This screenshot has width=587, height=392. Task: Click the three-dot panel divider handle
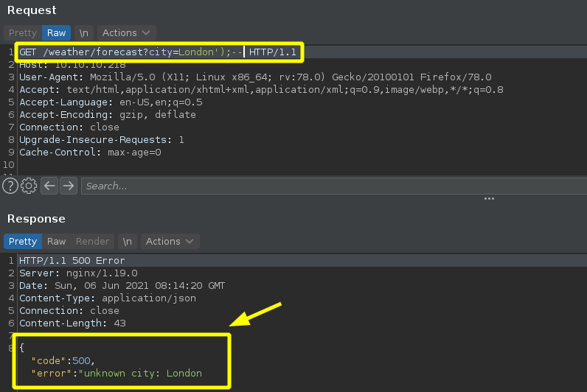489,199
